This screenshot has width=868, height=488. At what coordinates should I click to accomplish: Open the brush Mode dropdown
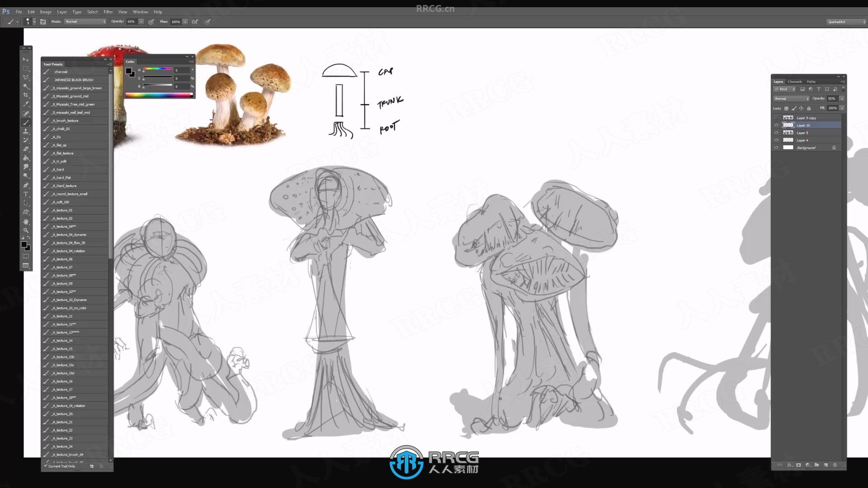tap(85, 22)
